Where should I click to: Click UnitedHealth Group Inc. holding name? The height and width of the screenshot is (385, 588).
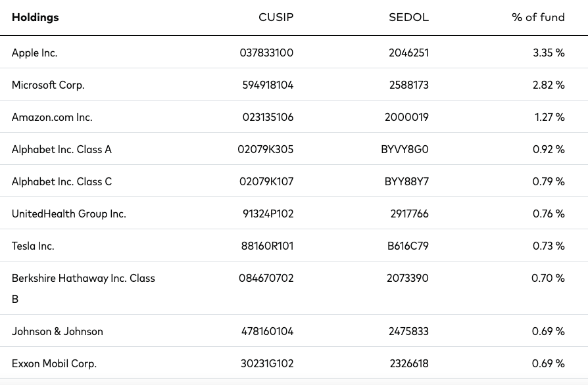(69, 214)
